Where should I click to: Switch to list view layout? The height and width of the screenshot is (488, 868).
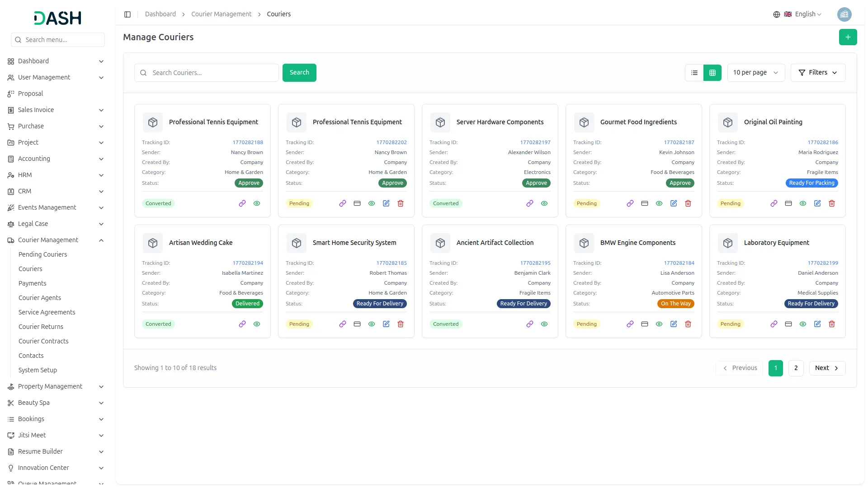tap(694, 73)
